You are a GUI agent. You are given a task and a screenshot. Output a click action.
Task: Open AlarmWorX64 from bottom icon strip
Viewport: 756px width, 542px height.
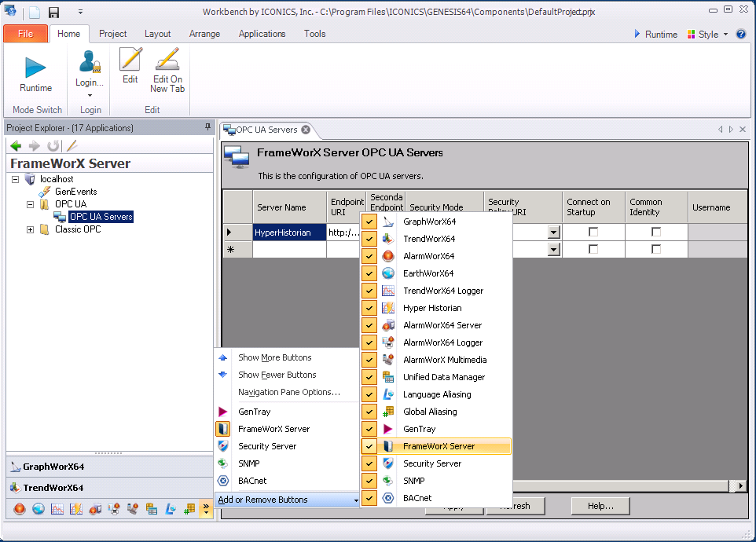[20, 509]
